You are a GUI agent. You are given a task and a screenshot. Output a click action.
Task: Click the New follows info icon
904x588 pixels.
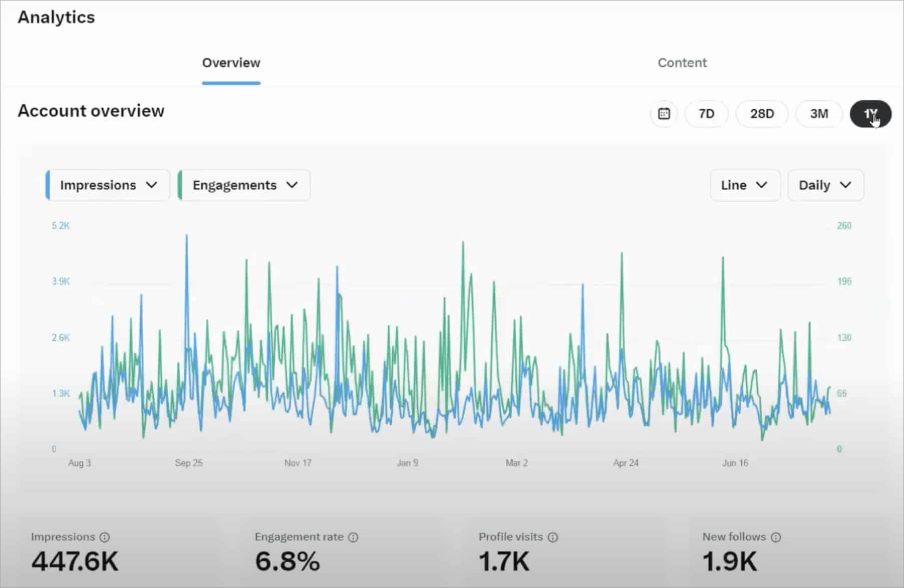click(777, 537)
